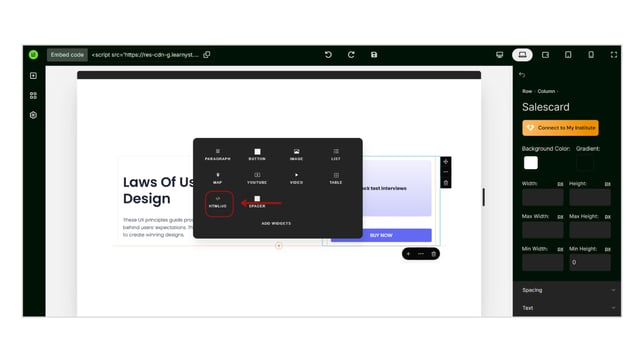
Task: Click the Max Height input field
Action: pyautogui.click(x=590, y=230)
